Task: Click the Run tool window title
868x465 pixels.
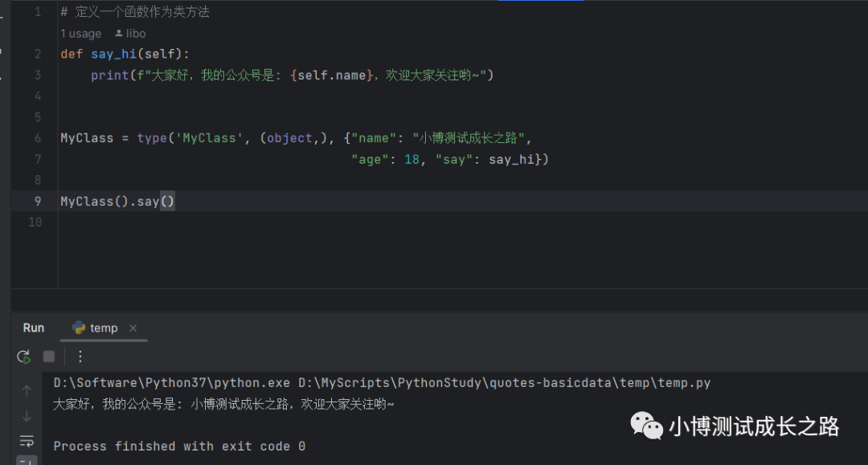Action: point(34,328)
